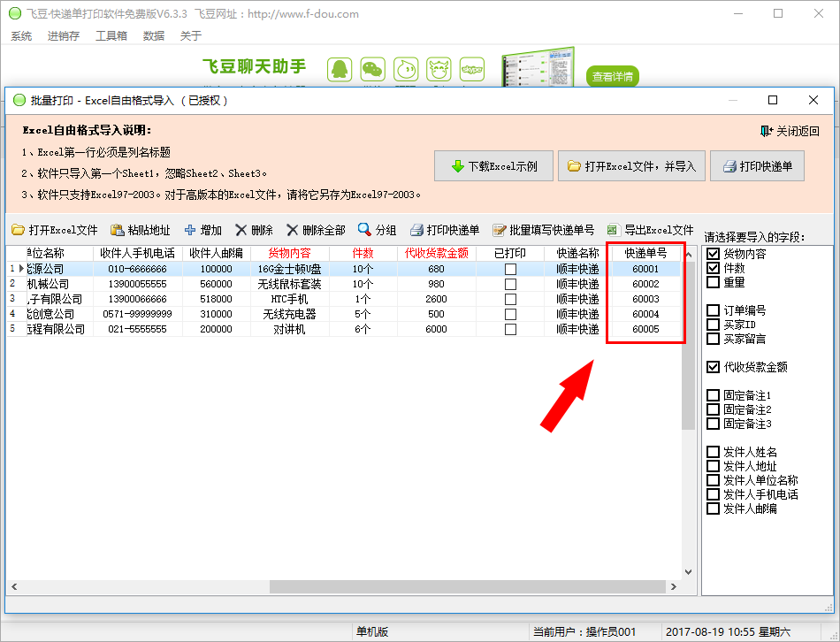Tick 已打印 checkbox for 对讲机 row
Image resolution: width=840 pixels, height=642 pixels.
point(510,329)
